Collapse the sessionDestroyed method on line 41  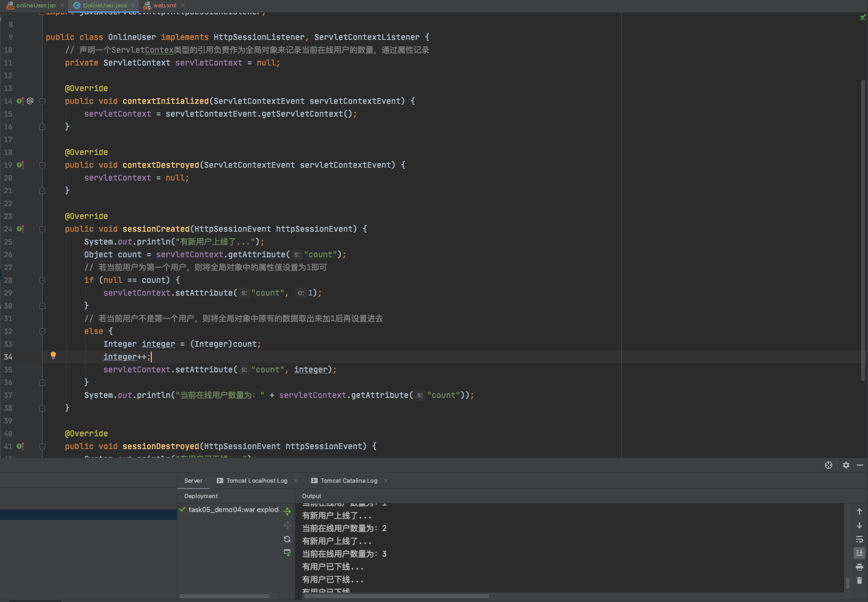pos(42,446)
